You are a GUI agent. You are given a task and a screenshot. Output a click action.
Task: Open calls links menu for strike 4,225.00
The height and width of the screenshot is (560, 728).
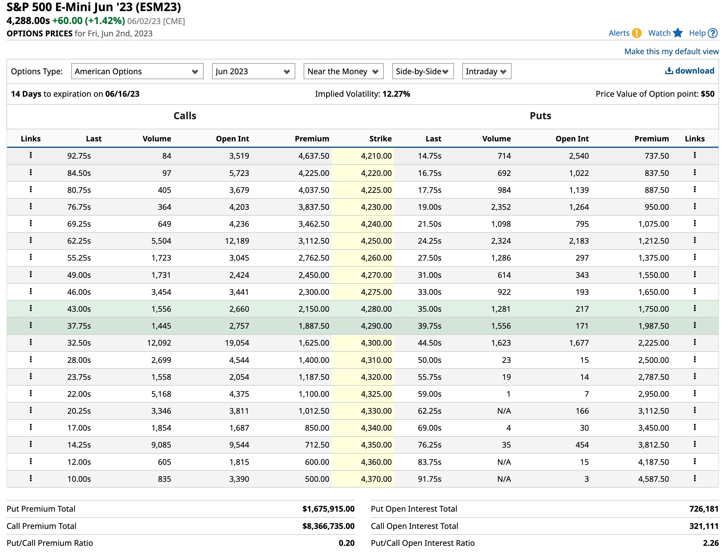coord(31,189)
